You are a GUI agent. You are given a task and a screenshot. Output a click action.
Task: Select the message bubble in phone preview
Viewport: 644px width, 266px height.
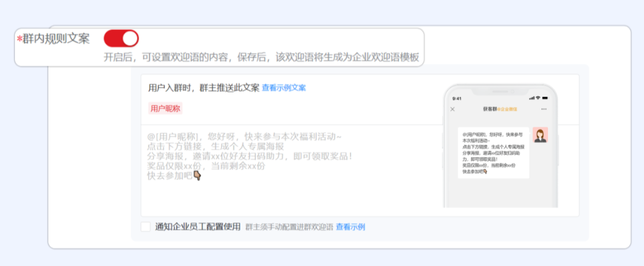493,152
